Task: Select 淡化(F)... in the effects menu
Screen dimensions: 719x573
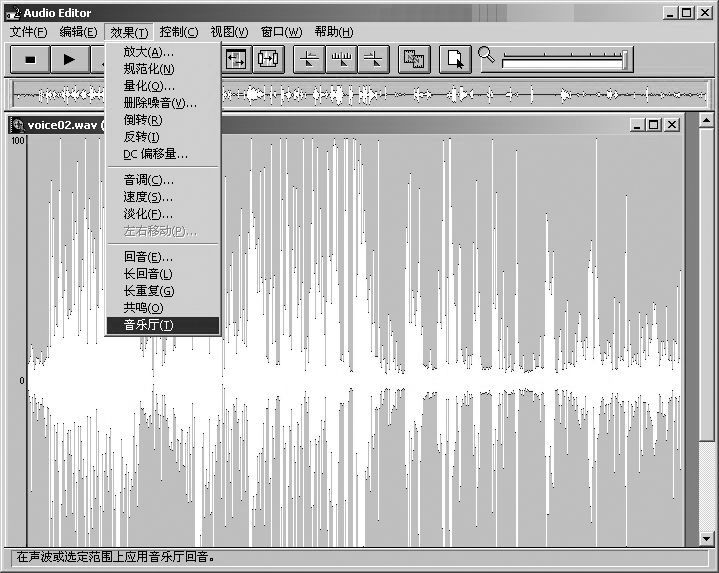Action: pyautogui.click(x=149, y=214)
